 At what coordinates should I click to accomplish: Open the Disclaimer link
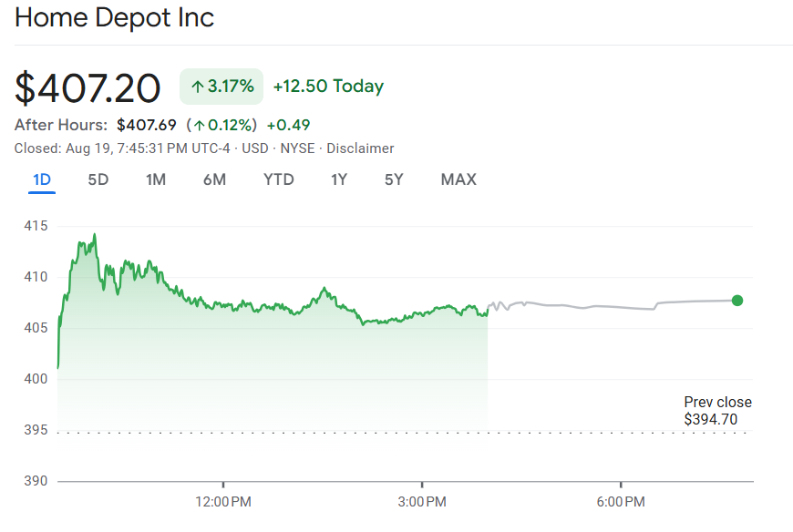coord(360,148)
